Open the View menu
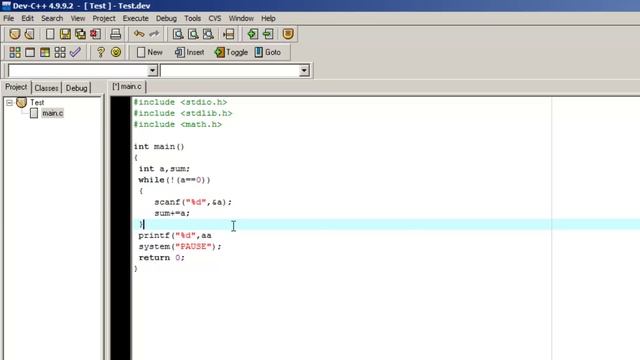Image resolution: width=640 pixels, height=360 pixels. point(78,18)
